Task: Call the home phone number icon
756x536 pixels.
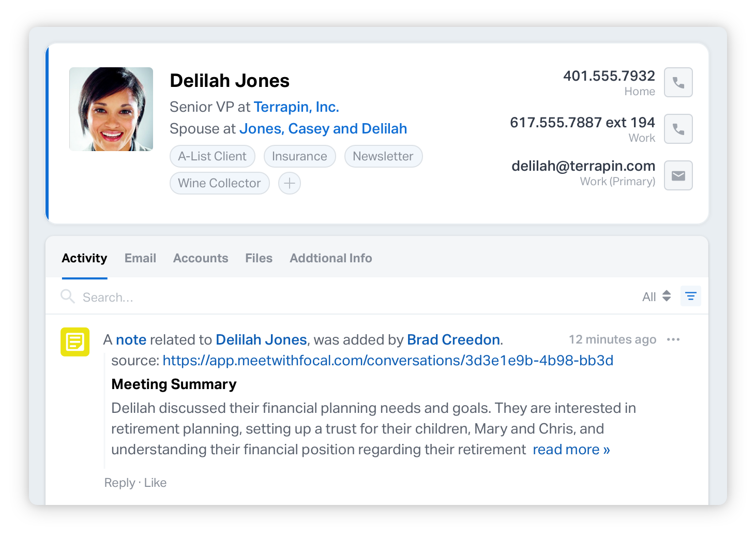Action: click(x=678, y=82)
